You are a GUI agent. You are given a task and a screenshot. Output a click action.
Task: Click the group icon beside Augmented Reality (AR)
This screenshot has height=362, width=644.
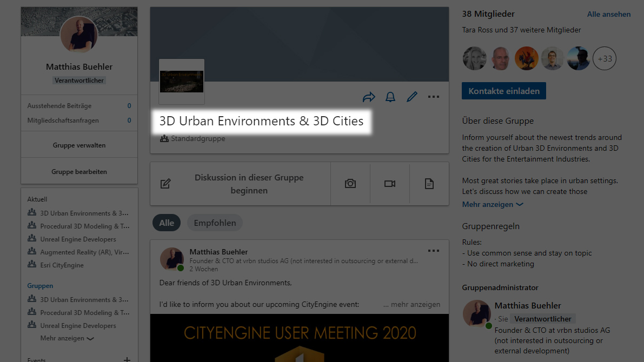[32, 251]
